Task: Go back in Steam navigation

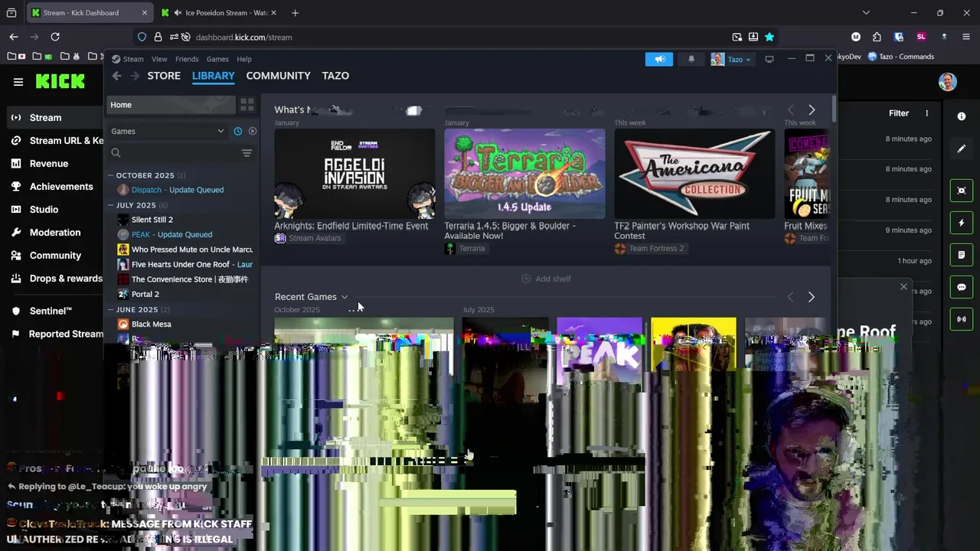Action: coord(116,76)
